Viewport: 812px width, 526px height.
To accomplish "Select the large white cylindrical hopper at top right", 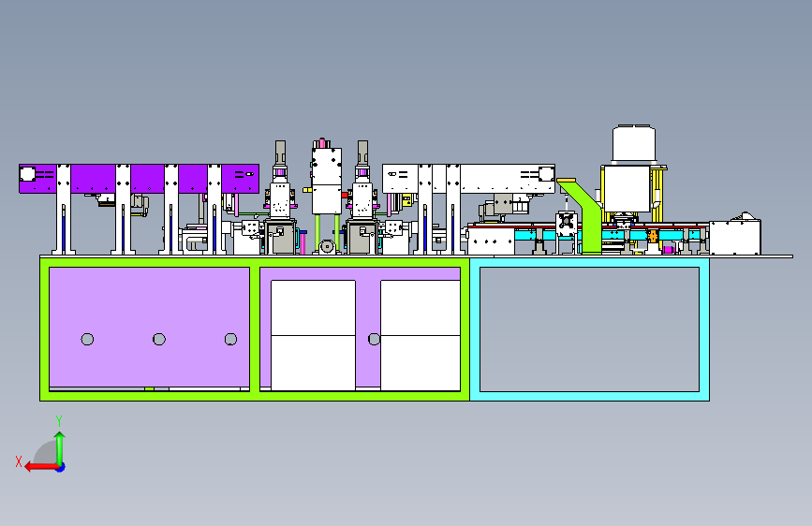I will pyautogui.click(x=634, y=143).
